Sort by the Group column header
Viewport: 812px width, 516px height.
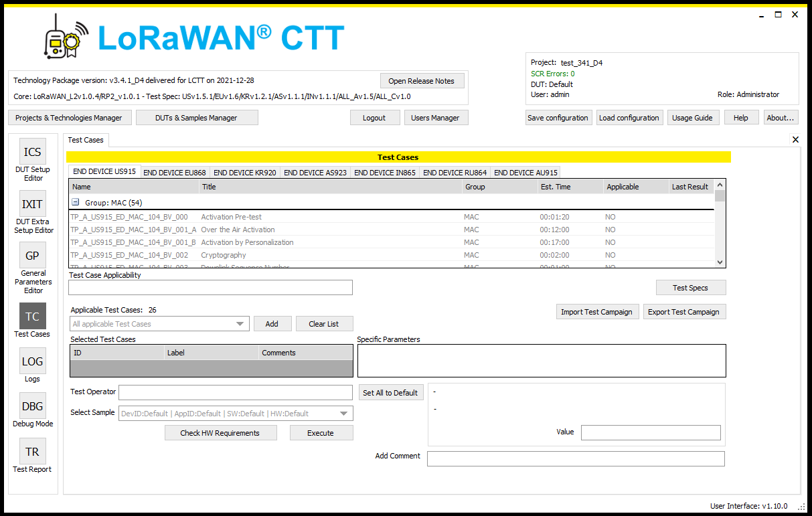pos(500,187)
